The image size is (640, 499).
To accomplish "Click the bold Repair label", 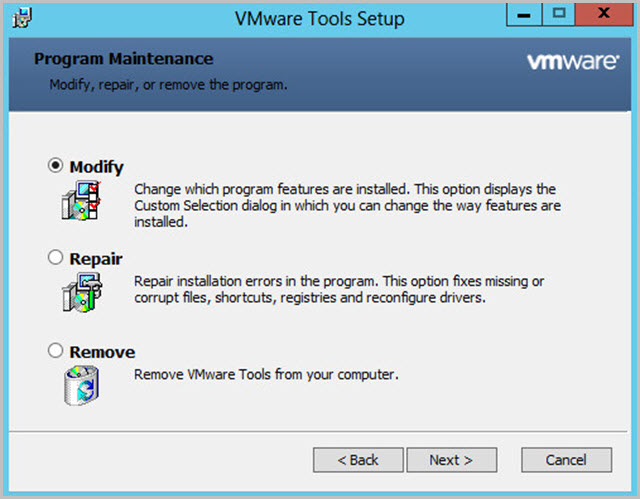I will [x=96, y=259].
